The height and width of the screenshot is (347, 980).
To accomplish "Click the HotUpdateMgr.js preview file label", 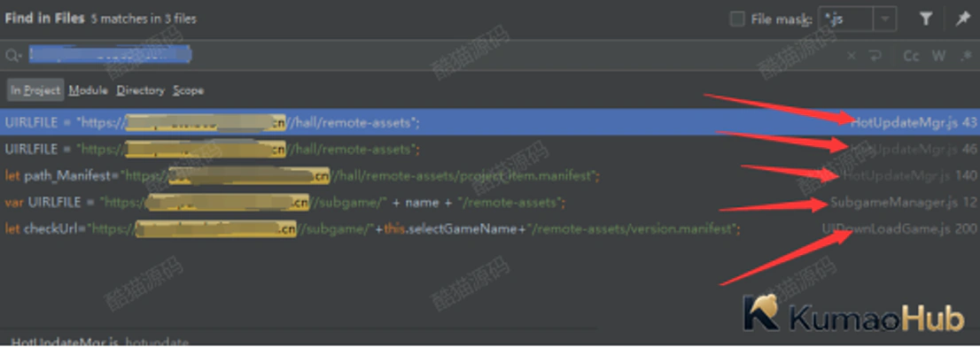I will pos(65,342).
